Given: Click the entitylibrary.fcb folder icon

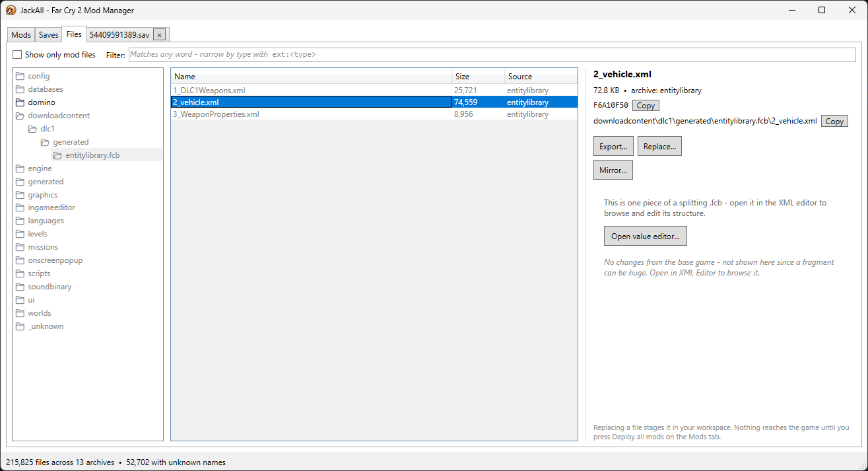Looking at the screenshot, I should [x=57, y=155].
